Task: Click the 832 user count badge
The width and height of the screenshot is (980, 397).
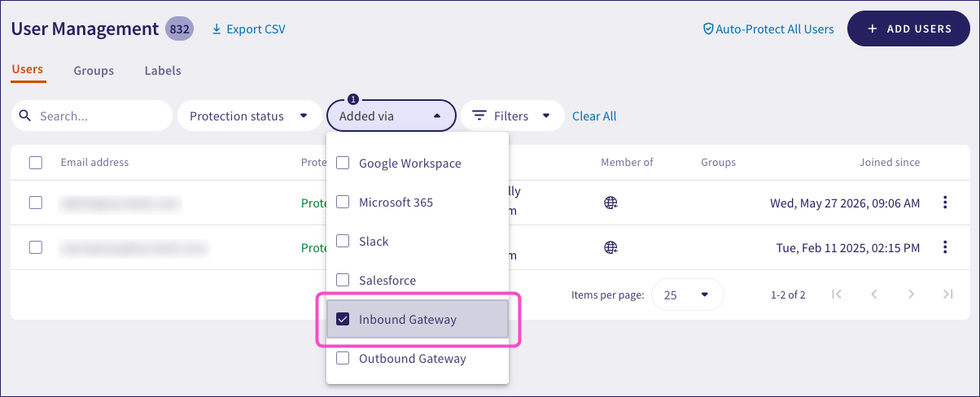Action: coord(179,29)
